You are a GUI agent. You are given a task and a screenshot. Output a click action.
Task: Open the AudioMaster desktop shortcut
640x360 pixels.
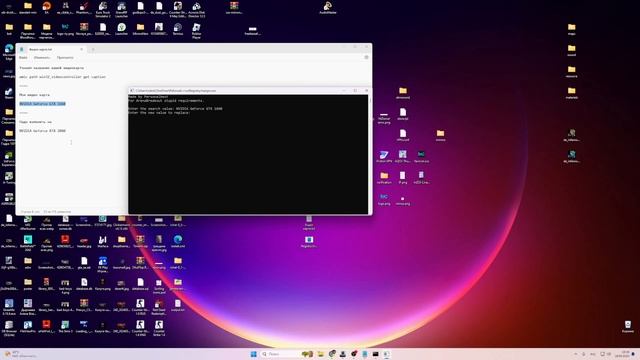click(328, 8)
